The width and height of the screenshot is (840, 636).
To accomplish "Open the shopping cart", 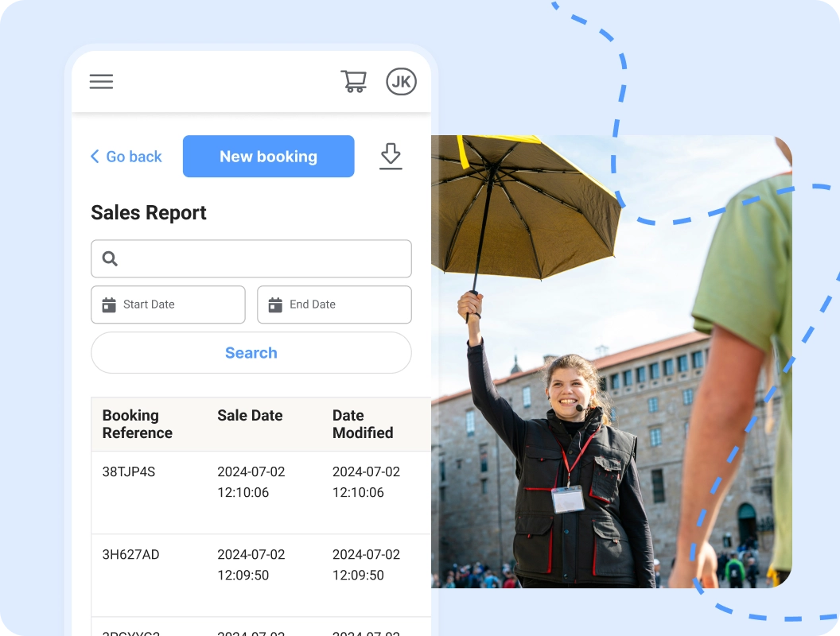I will (354, 81).
